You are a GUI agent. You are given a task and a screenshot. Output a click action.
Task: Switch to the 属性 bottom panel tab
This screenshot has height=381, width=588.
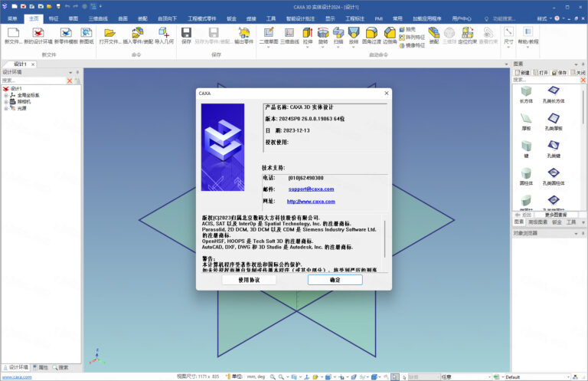40,367
